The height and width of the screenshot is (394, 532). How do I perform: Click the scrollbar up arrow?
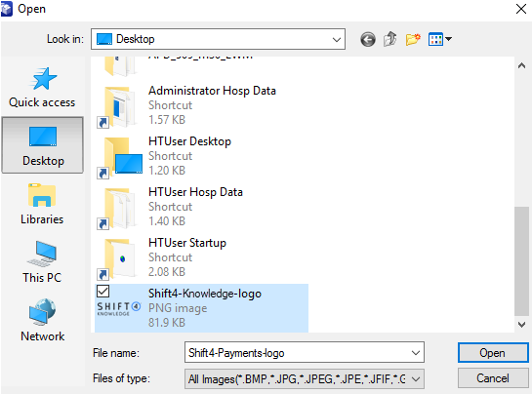click(x=522, y=65)
